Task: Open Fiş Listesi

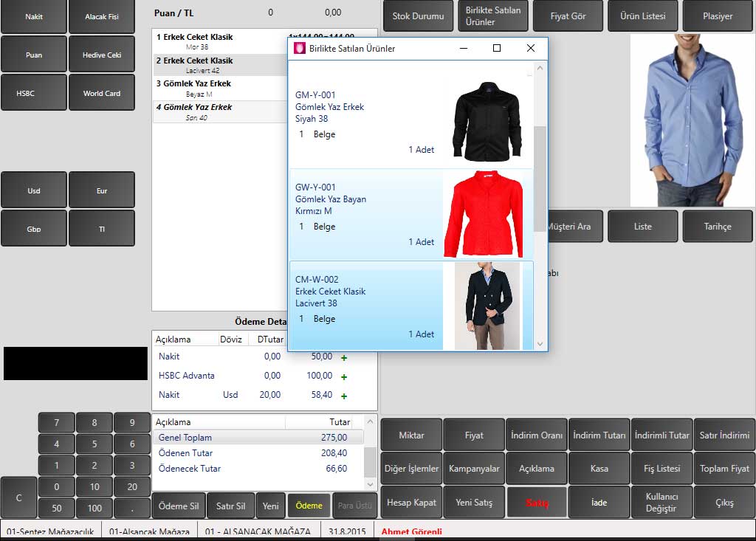Action: pos(662,468)
